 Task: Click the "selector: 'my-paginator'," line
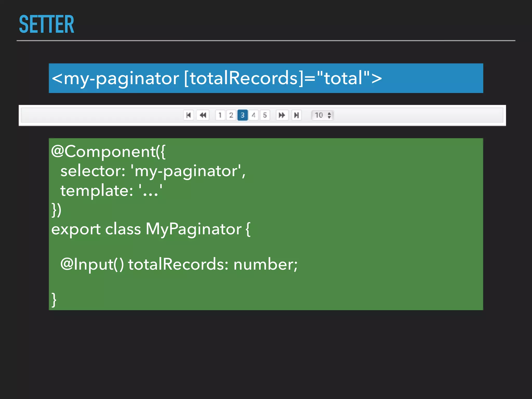[153, 172]
